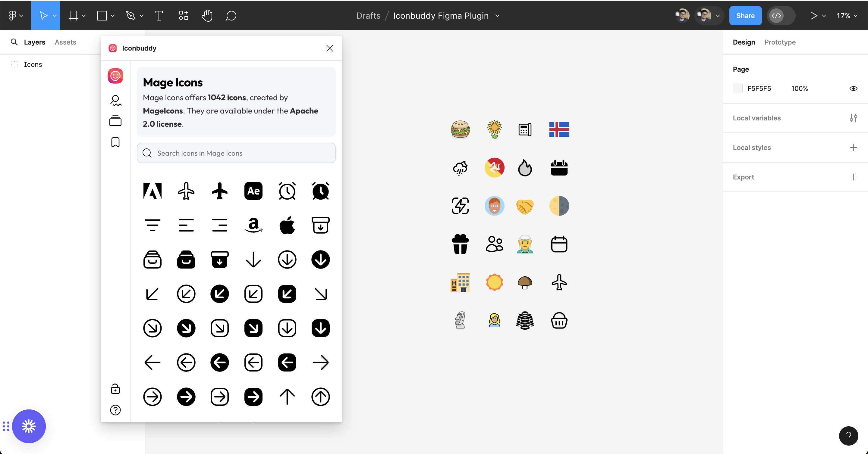The image size is (868, 454).
Task: Edit the F5F5F5 hex value field
Action: pyautogui.click(x=759, y=89)
